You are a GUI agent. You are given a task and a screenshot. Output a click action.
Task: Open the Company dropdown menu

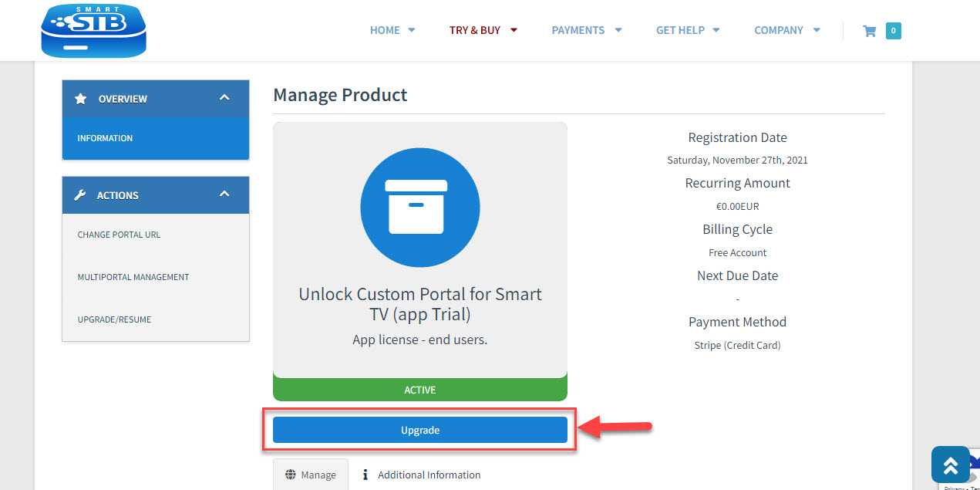(x=786, y=30)
